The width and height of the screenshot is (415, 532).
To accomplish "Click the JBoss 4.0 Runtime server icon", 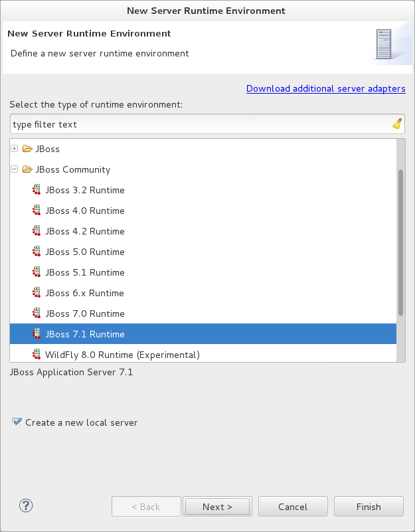I will point(37,211).
